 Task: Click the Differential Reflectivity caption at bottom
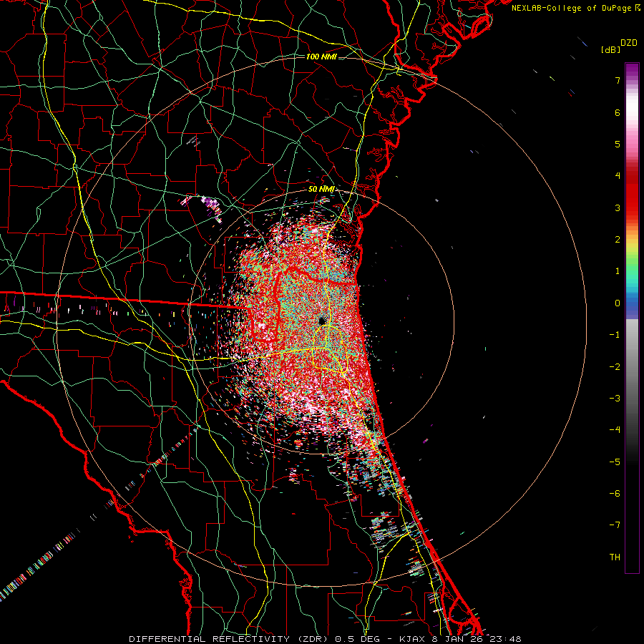(x=325, y=639)
